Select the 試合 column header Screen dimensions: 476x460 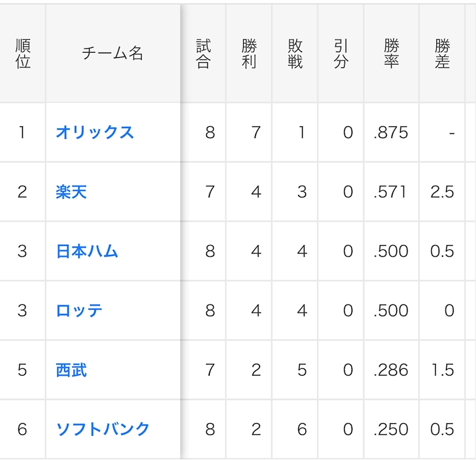pyautogui.click(x=203, y=54)
